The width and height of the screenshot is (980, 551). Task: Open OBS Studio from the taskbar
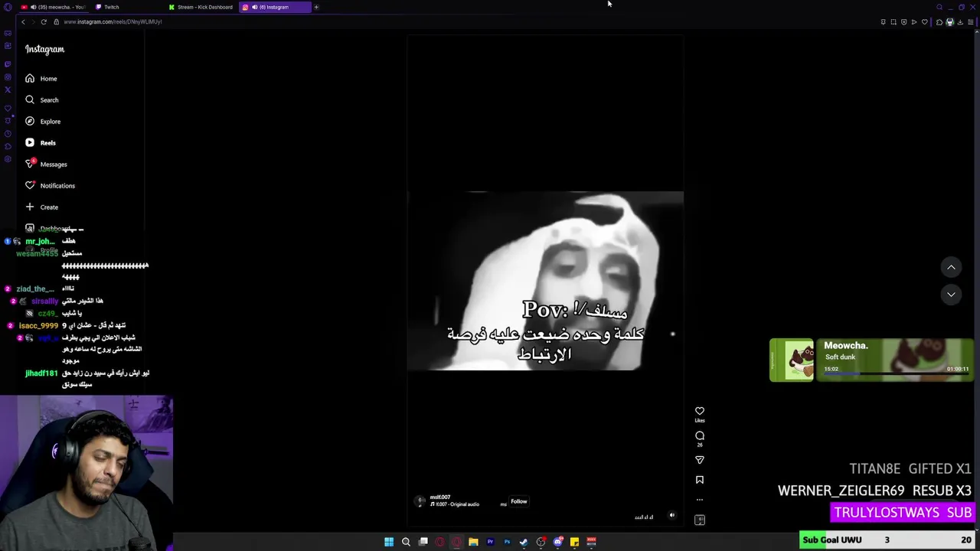[541, 542]
